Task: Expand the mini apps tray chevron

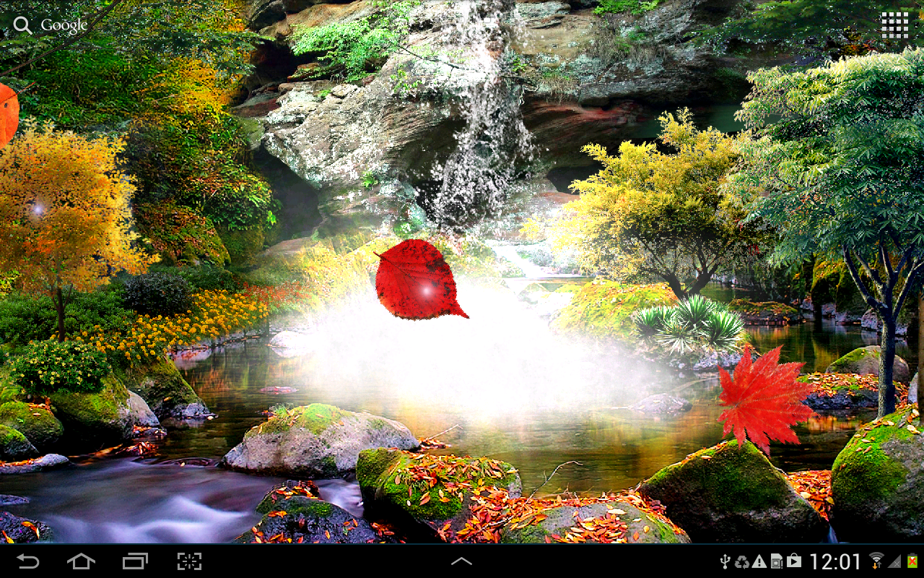Action: point(461,561)
